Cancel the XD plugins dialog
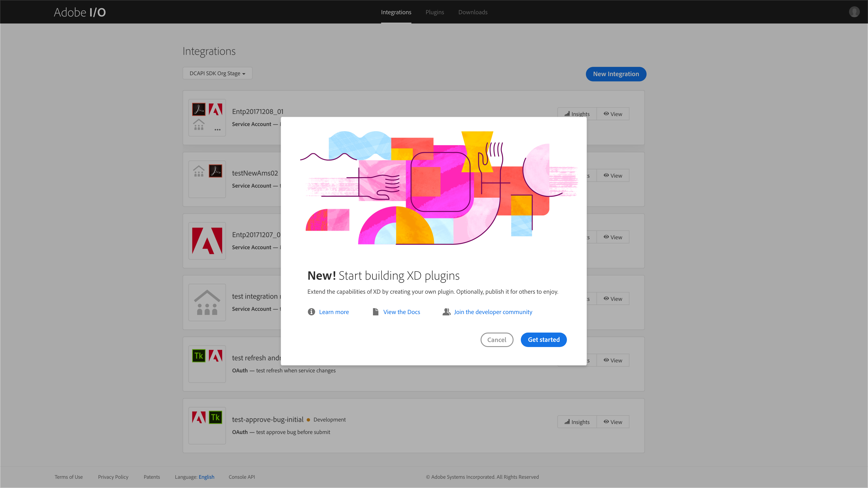Viewport: 868px width, 488px height. click(x=497, y=340)
